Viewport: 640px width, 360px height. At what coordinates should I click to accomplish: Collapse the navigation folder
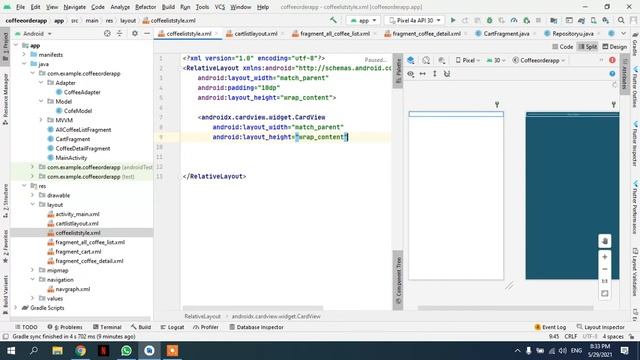click(32, 280)
